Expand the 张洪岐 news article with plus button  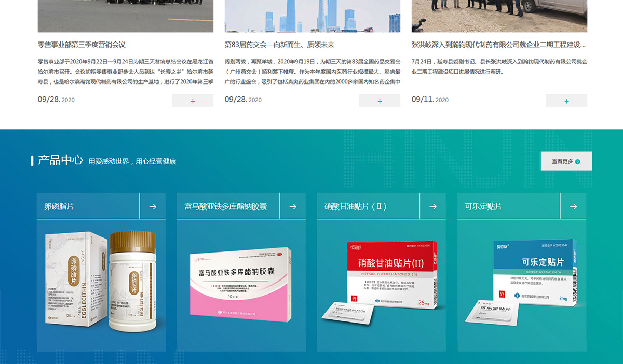click(x=566, y=101)
